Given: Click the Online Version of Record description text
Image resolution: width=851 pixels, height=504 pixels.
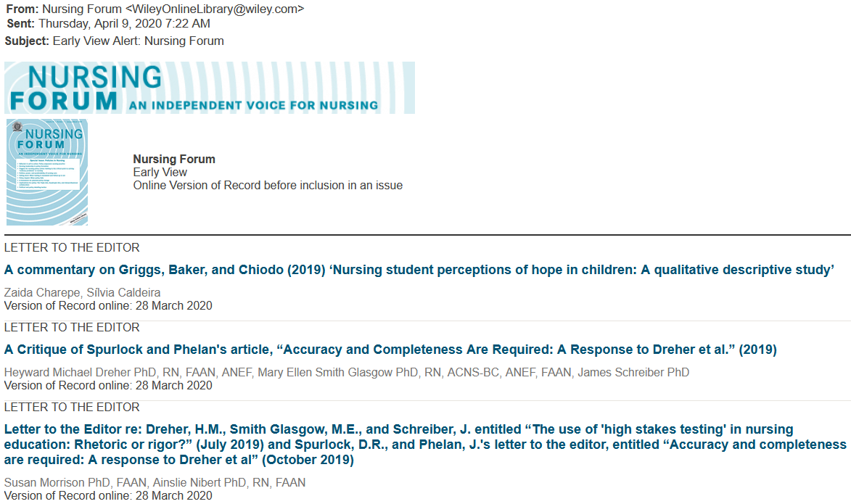Looking at the screenshot, I should [268, 185].
